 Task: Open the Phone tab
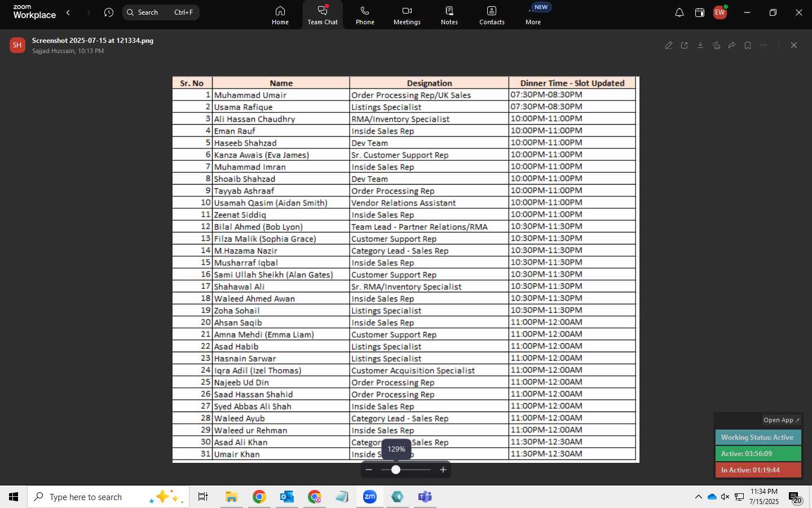365,15
